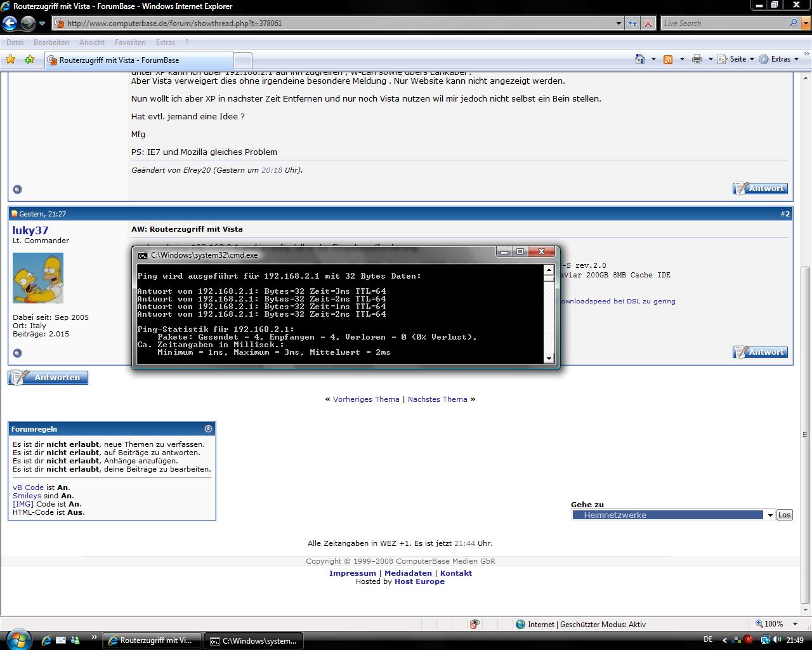Open the ? help menu
Screen dimensions: 812x650
tap(187, 43)
